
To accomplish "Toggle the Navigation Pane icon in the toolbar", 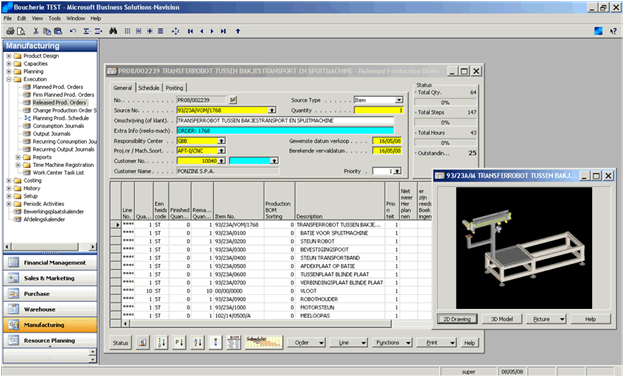I will (x=598, y=31).
